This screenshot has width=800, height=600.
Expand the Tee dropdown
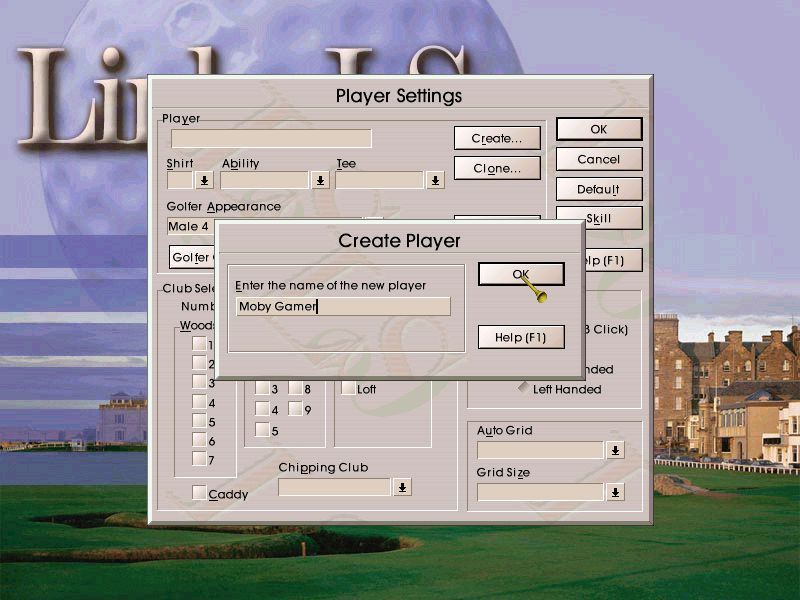click(434, 178)
